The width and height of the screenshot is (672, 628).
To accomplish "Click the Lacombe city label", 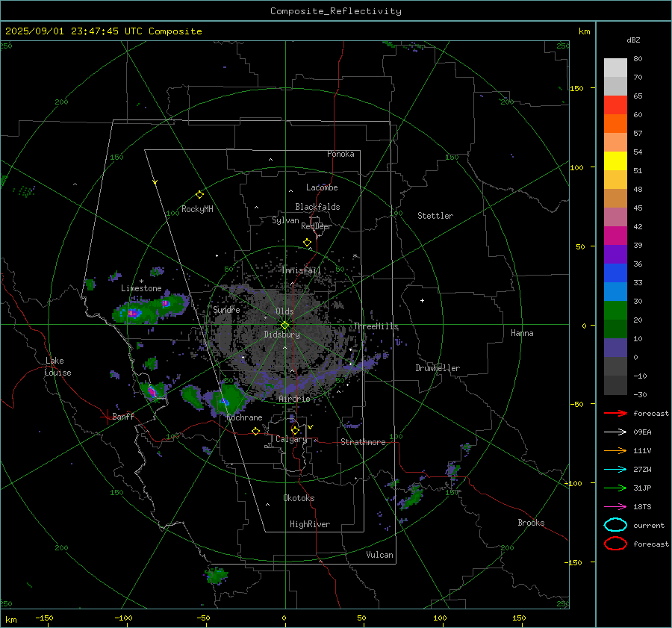I will (322, 187).
